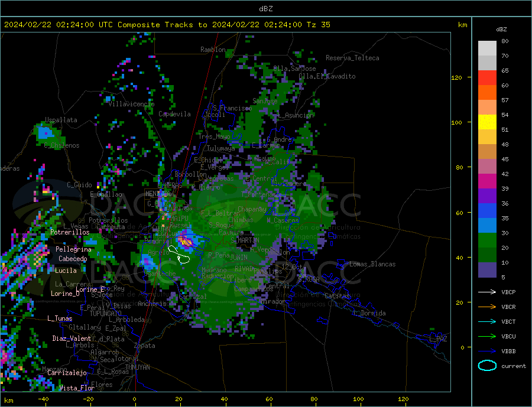Screen dimensions: 532x407
Task: Click the 'VBCU' legend label
Action: point(508,337)
